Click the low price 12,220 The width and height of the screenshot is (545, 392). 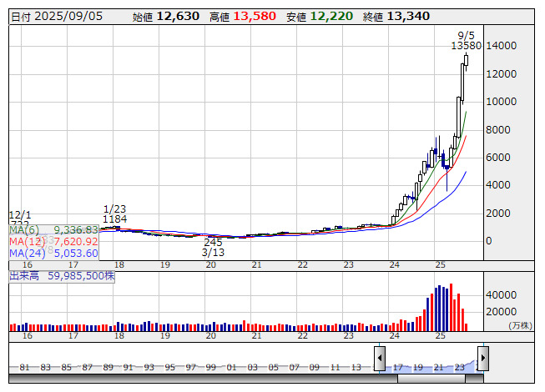point(331,17)
